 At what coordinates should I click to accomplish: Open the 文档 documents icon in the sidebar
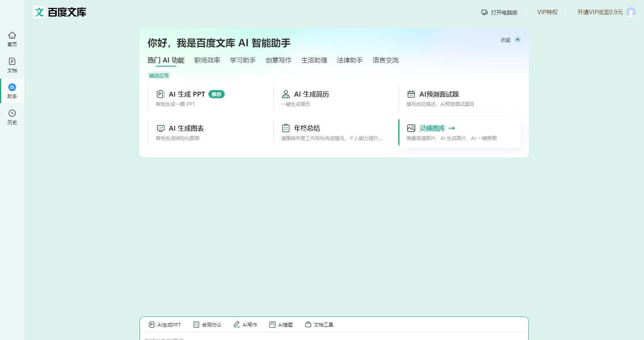[x=12, y=61]
